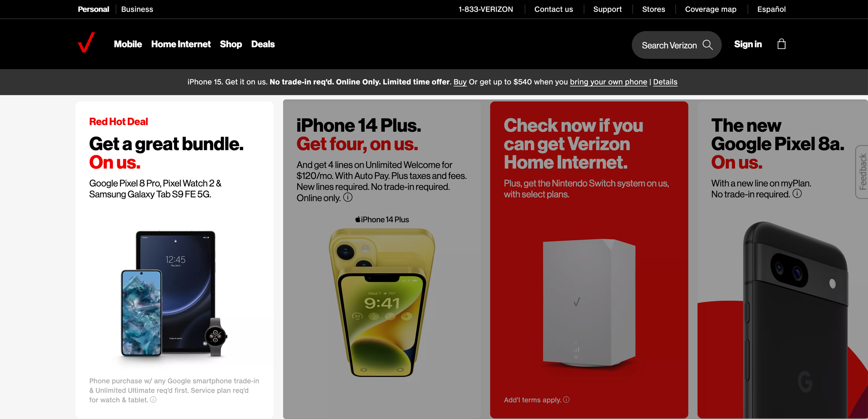The width and height of the screenshot is (868, 419).
Task: Open the Feedback side tab
Action: (862, 172)
